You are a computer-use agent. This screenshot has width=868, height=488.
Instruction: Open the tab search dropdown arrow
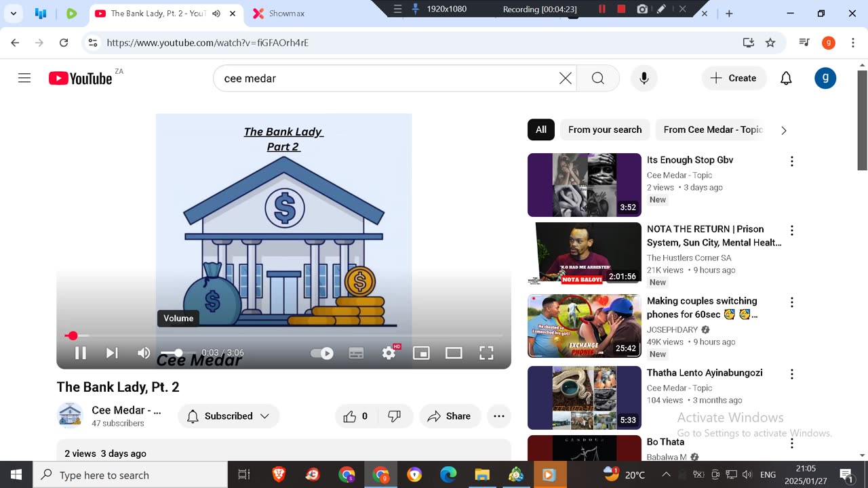coord(13,14)
